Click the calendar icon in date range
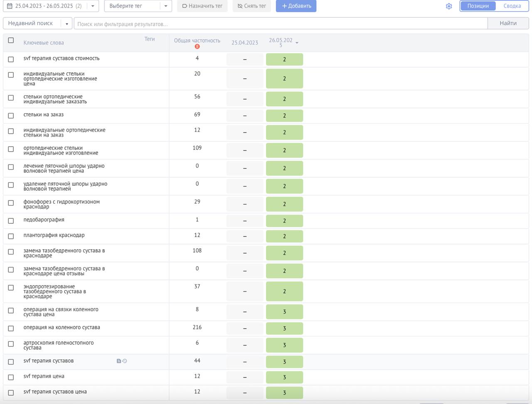532x404 pixels. [10, 6]
